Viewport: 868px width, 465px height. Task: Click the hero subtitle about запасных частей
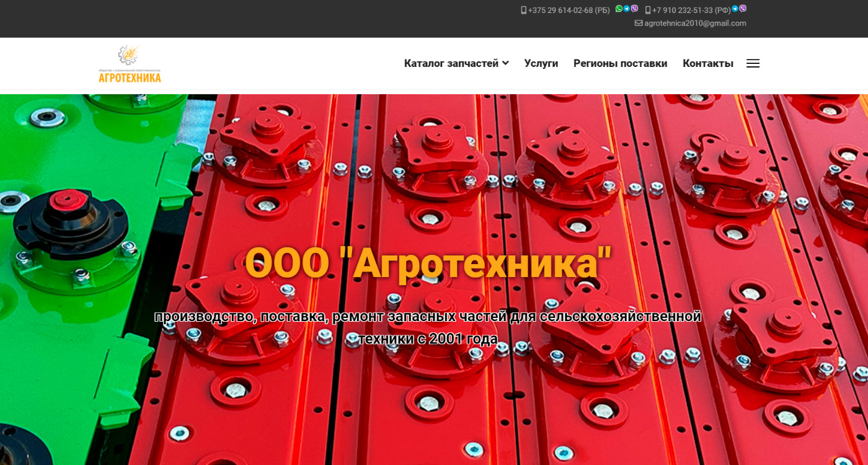tap(428, 327)
